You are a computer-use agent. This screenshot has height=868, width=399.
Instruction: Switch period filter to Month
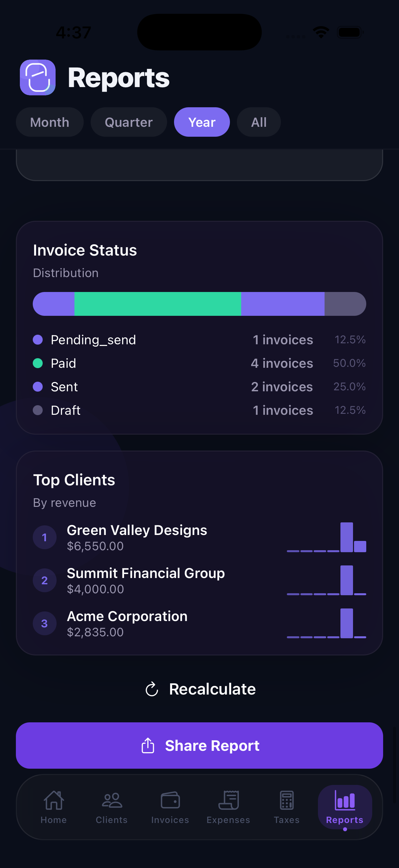pyautogui.click(x=50, y=122)
